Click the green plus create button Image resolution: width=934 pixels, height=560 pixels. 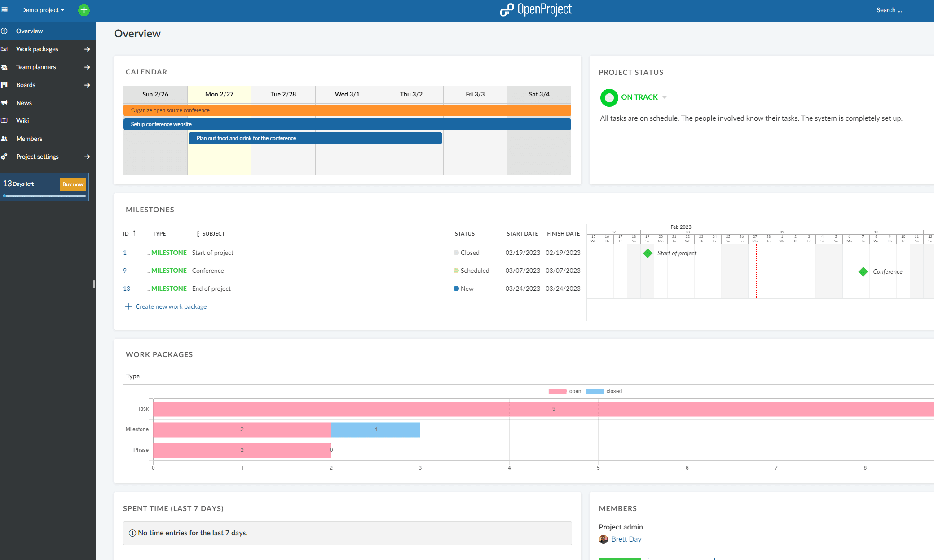pyautogui.click(x=84, y=10)
